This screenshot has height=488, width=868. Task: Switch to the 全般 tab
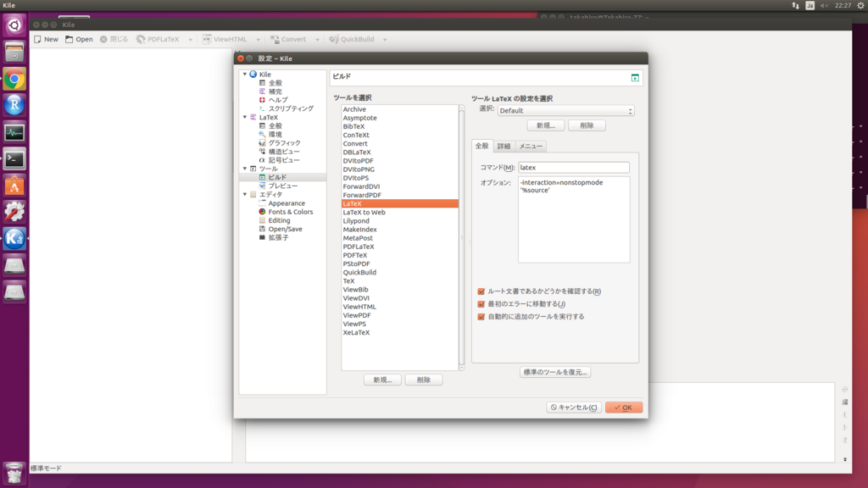[x=482, y=146]
